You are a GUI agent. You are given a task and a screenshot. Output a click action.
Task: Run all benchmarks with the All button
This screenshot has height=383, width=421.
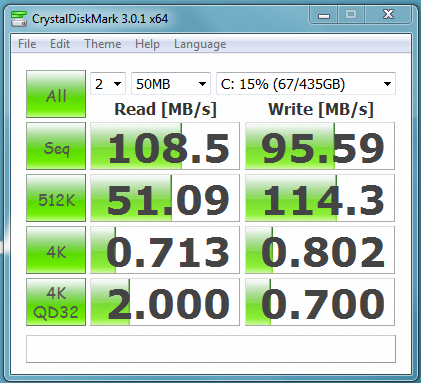[56, 94]
